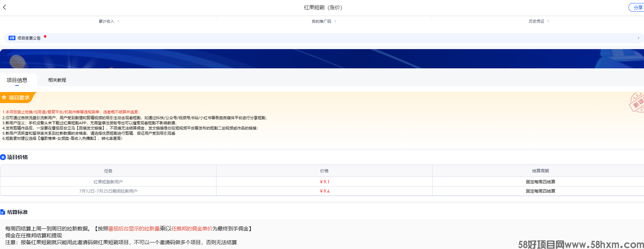The width and height of the screenshot is (644, 249).
Task: Click the 结算标准 document icon
Action: tap(3, 212)
